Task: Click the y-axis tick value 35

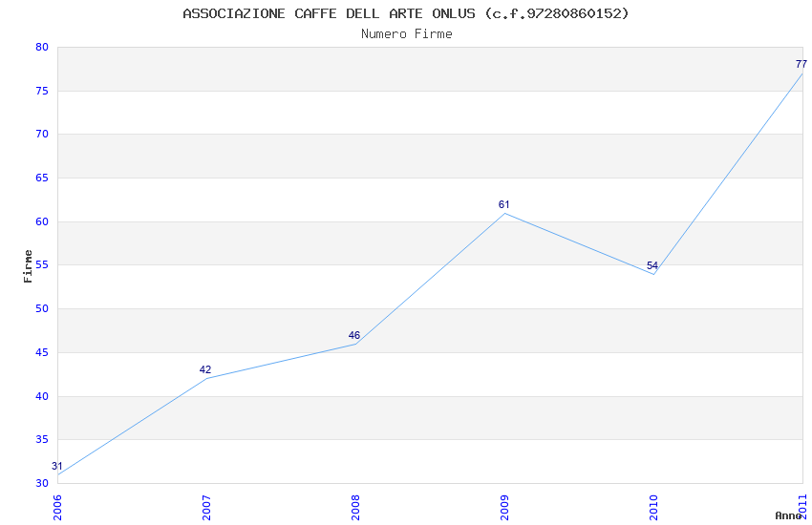Action: tap(42, 440)
